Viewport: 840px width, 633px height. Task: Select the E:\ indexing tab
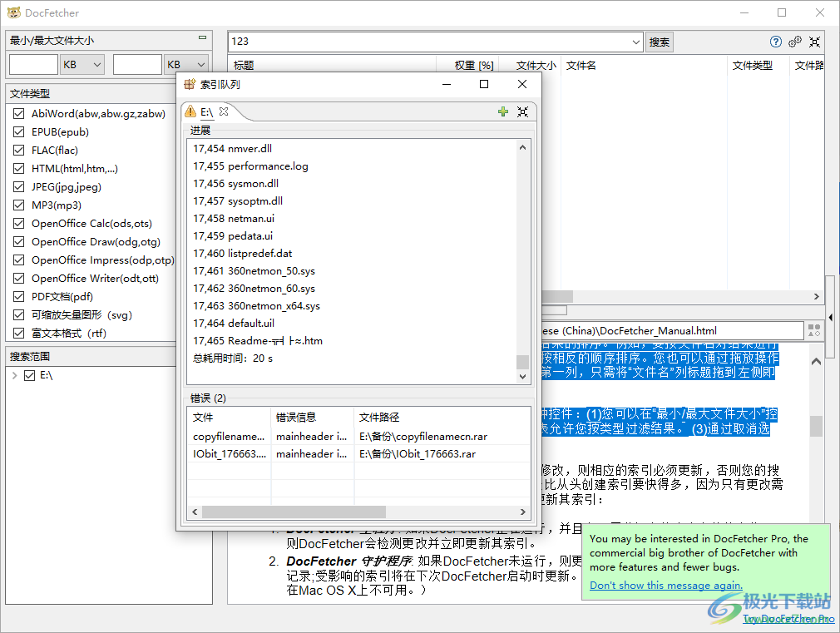point(207,111)
